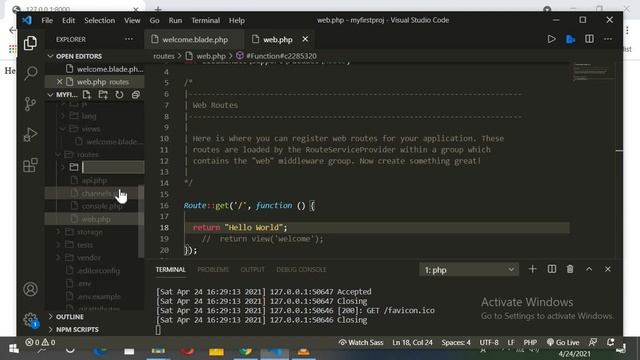Open Explorer views and more actions ellipsis
Viewport: 640px width, 360px height.
129,39
